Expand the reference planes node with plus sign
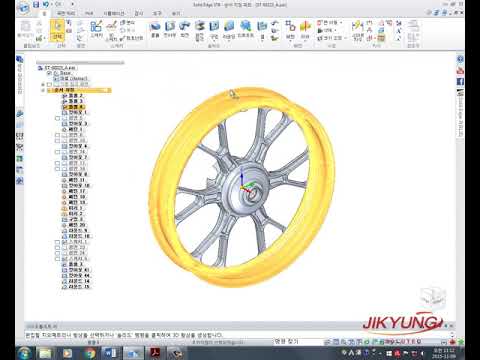This screenshot has height=360, width=480. 43,84
